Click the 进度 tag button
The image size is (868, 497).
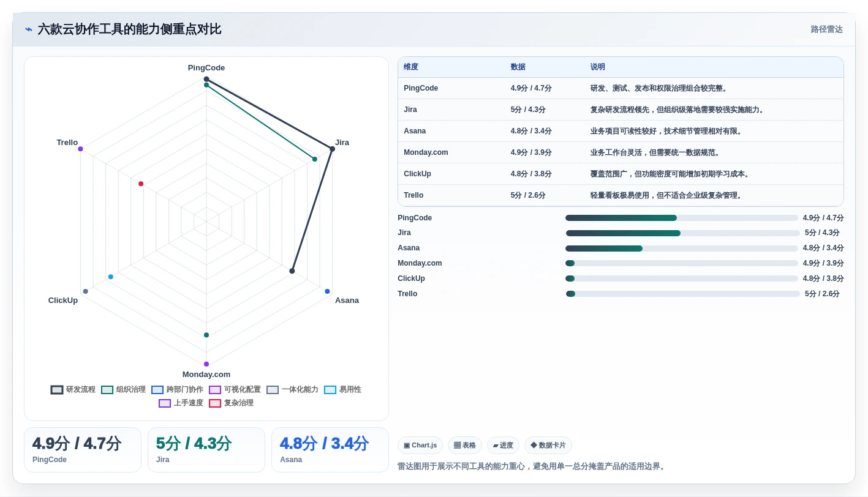pos(503,445)
